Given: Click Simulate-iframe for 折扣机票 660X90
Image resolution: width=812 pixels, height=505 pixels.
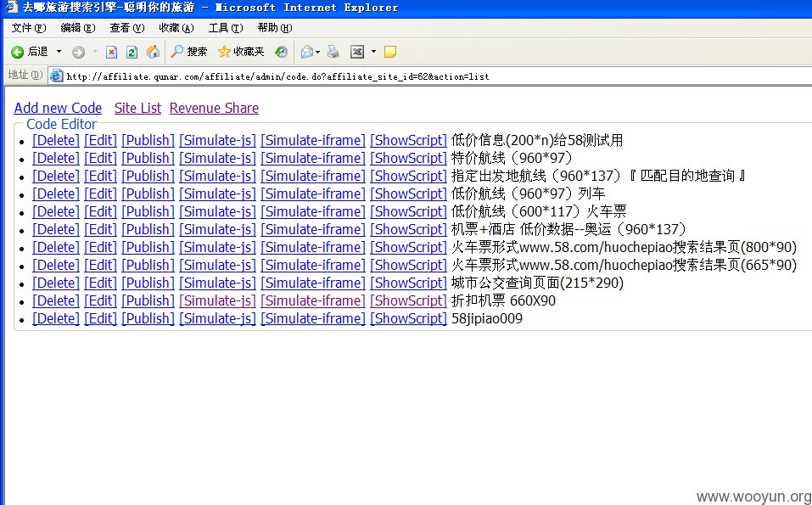Looking at the screenshot, I should pyautogui.click(x=313, y=300).
